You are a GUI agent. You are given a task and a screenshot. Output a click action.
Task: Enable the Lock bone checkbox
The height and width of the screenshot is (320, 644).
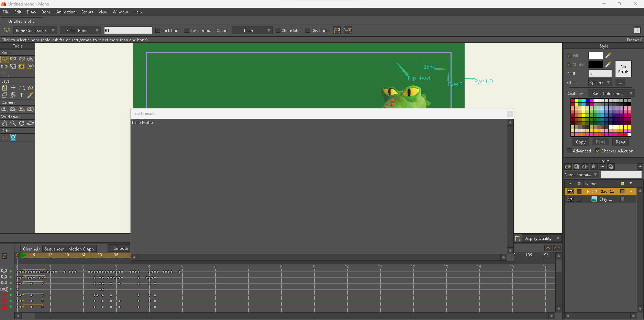pyautogui.click(x=158, y=30)
